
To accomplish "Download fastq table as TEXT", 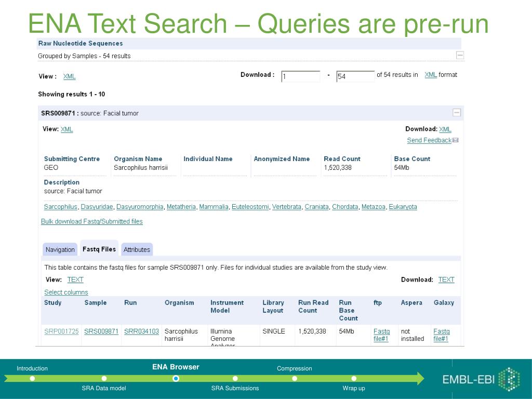I will point(446,280).
